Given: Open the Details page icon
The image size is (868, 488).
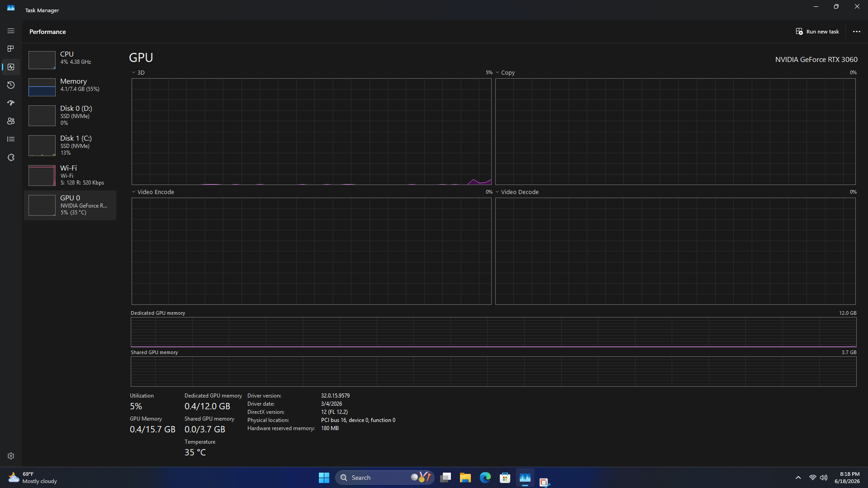Looking at the screenshot, I should coord(11,139).
